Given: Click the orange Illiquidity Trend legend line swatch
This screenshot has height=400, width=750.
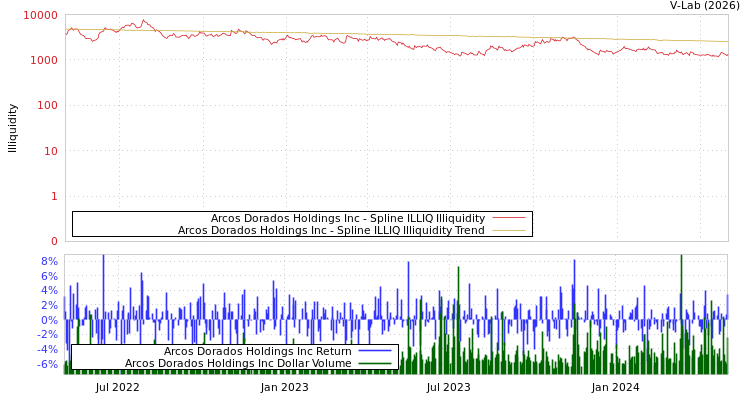Looking at the screenshot, I should [508, 230].
